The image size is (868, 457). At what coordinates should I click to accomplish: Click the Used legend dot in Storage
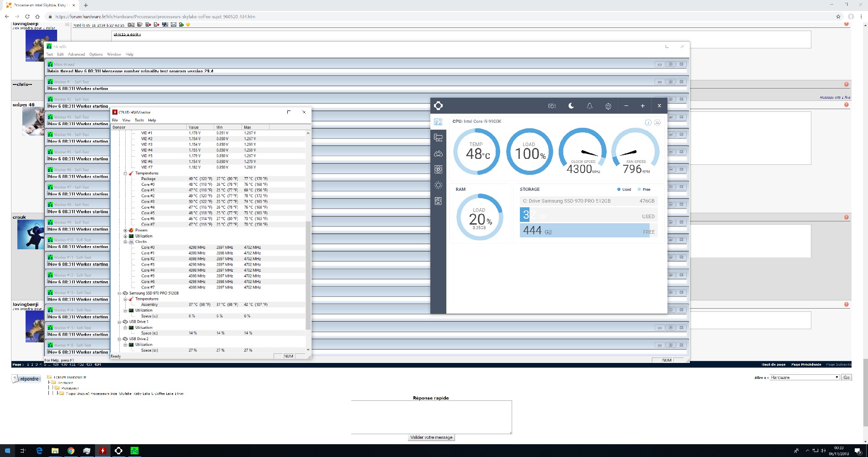619,189
